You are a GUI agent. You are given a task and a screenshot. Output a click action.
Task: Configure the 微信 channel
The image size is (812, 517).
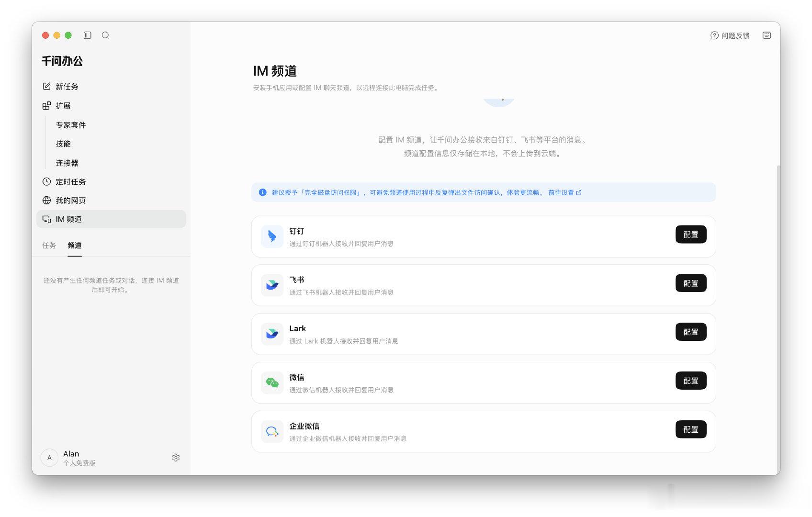coord(691,381)
